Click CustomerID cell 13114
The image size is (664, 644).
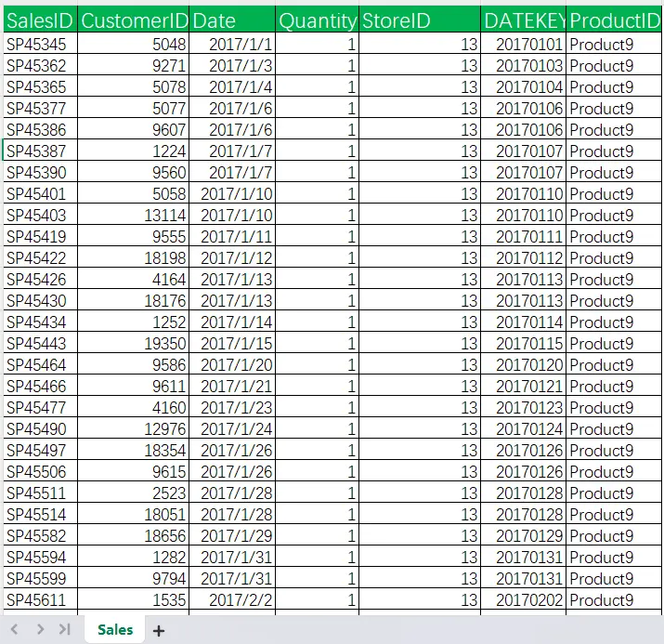point(134,214)
